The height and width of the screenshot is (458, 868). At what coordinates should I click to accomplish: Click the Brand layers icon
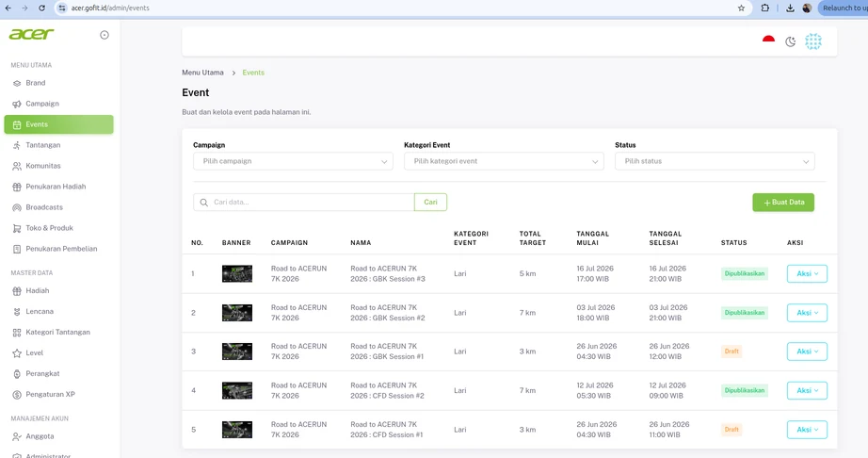(17, 84)
